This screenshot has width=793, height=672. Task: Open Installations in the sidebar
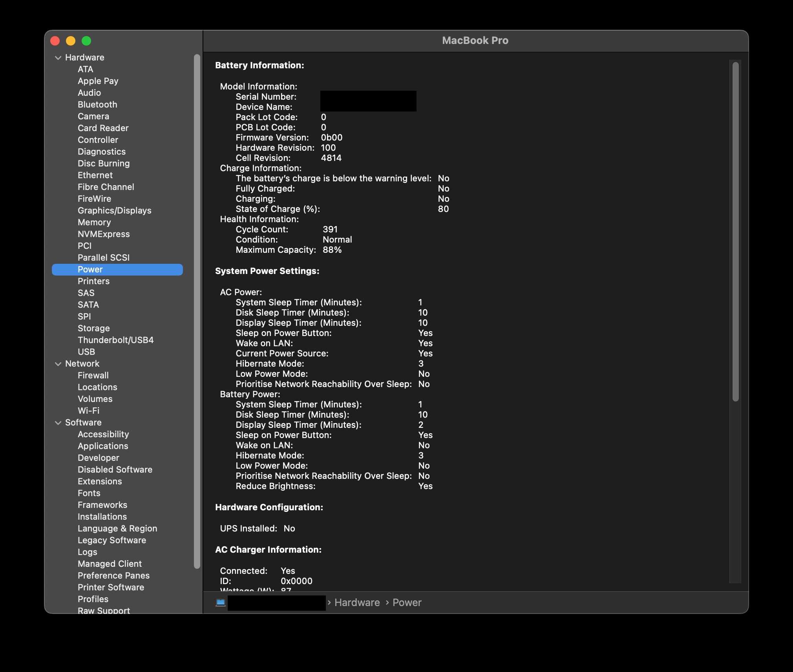coord(102,517)
